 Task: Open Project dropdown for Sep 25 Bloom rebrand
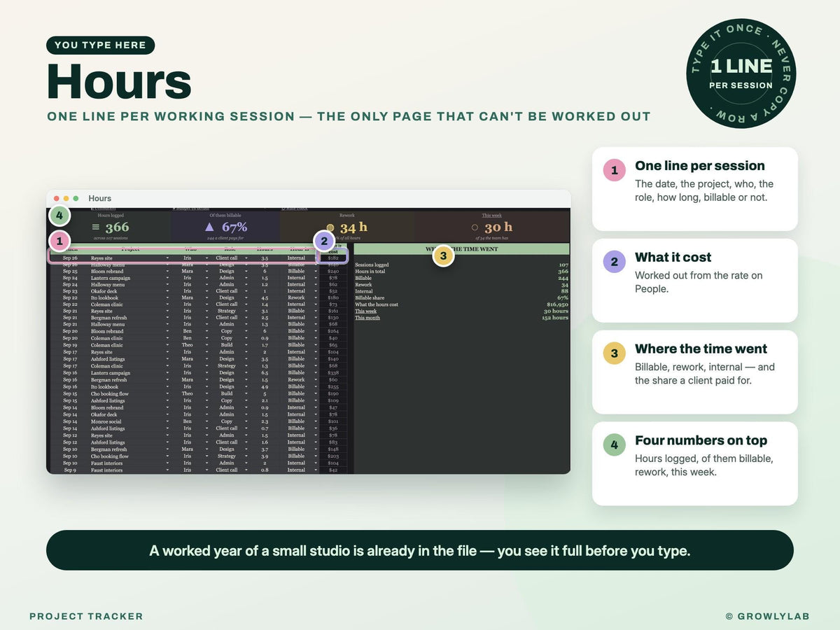(x=167, y=272)
